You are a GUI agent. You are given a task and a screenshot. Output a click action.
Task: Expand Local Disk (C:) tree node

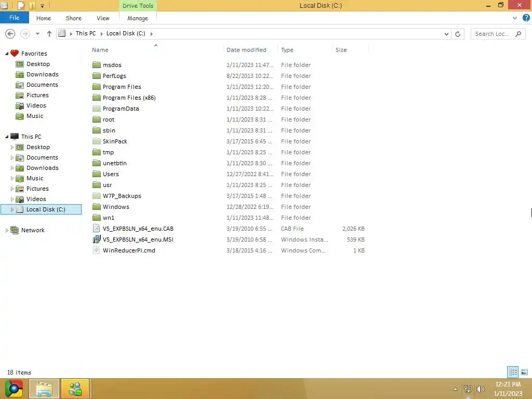coord(12,210)
